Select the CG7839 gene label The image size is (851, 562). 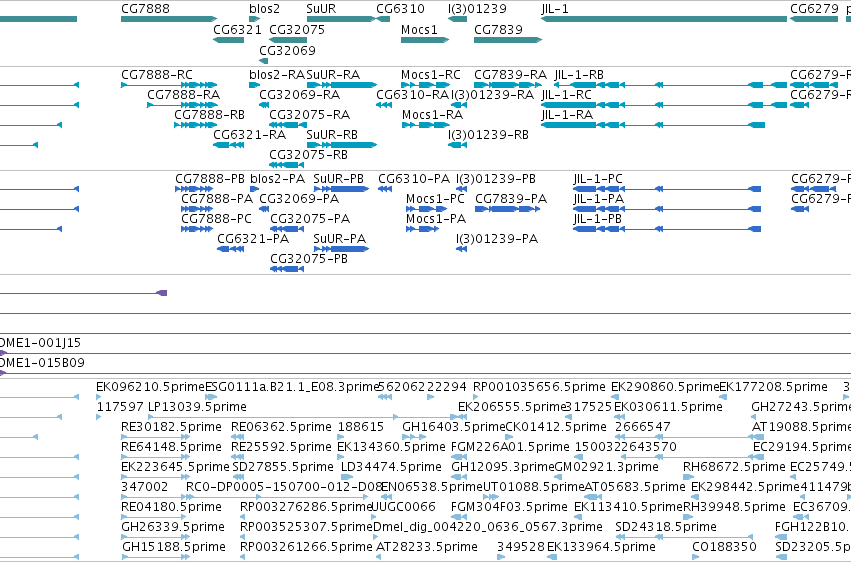[498, 29]
